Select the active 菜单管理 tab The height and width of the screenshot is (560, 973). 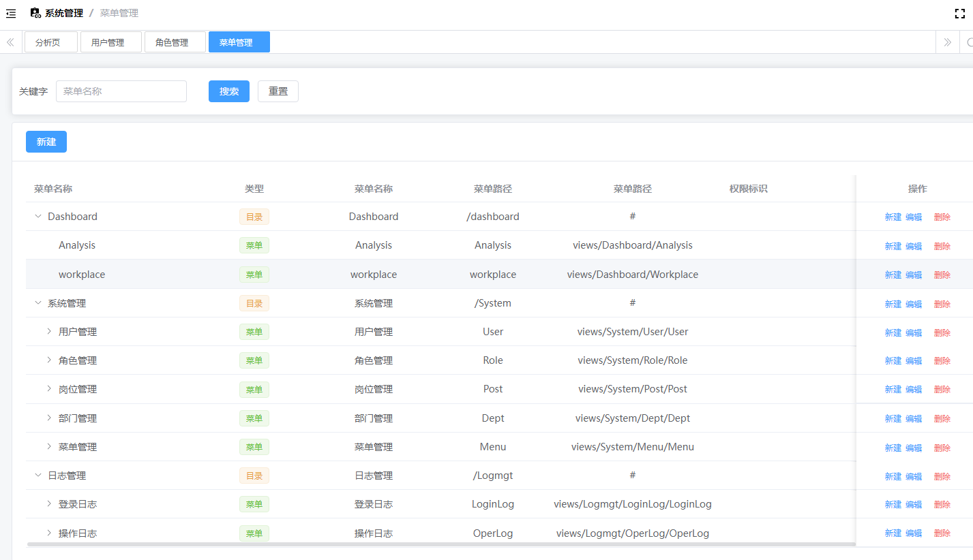(x=239, y=42)
